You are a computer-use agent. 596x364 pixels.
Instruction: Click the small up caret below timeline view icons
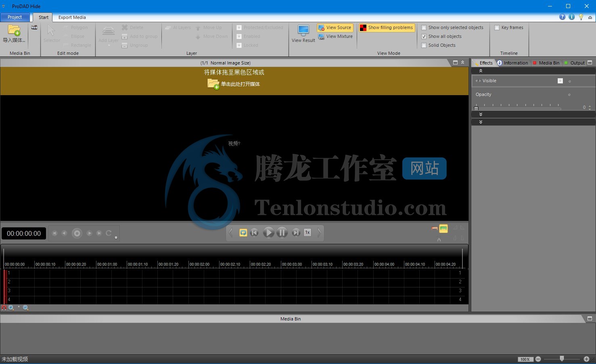coord(439,240)
